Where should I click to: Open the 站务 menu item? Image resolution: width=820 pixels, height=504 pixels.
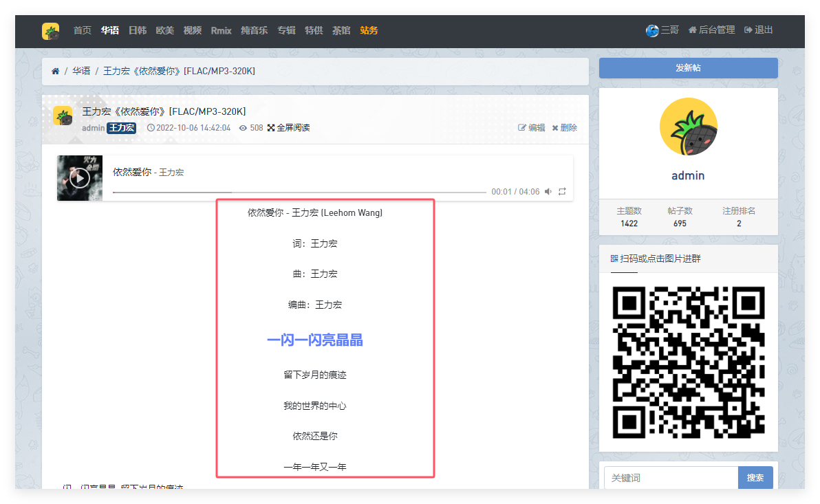(x=369, y=30)
